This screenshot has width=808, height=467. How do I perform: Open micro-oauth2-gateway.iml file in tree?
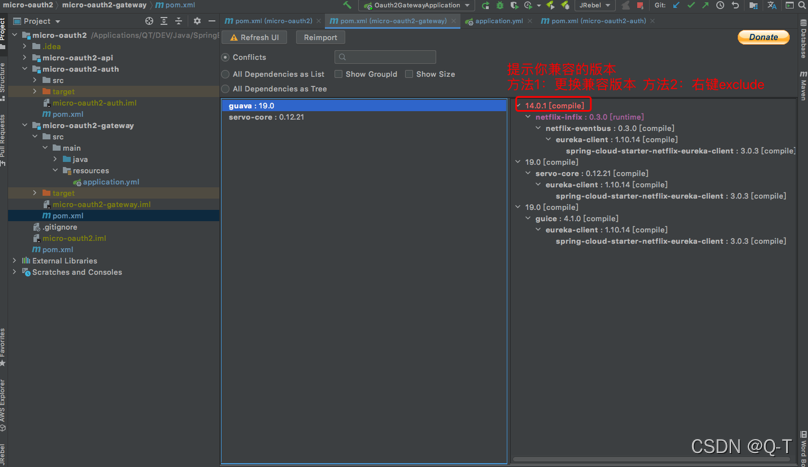[x=102, y=205]
